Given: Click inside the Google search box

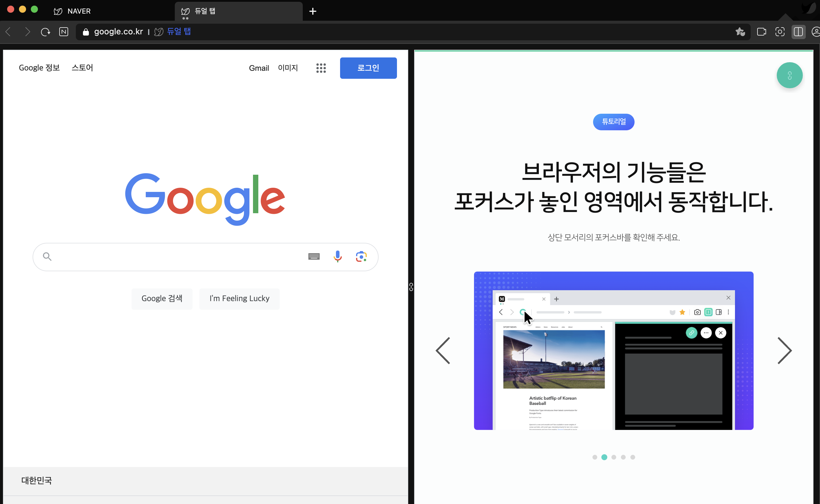Looking at the screenshot, I should (x=177, y=257).
